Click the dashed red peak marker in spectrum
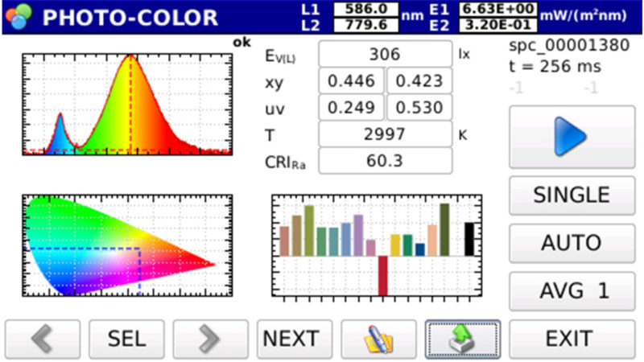This screenshot has width=644, height=362. (x=130, y=104)
